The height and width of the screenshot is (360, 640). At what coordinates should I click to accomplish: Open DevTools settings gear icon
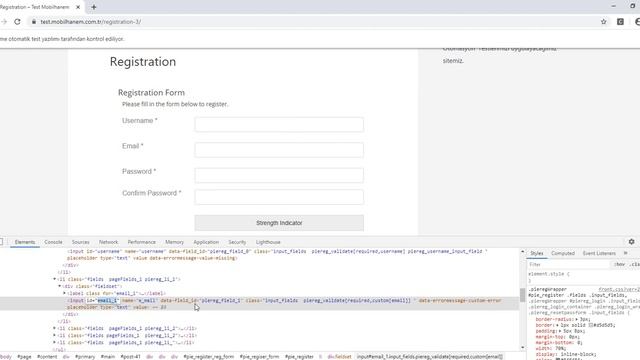pos(631,242)
